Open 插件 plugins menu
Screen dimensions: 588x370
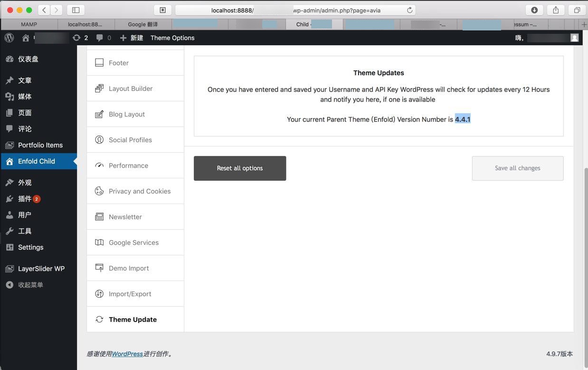pyautogui.click(x=38, y=199)
